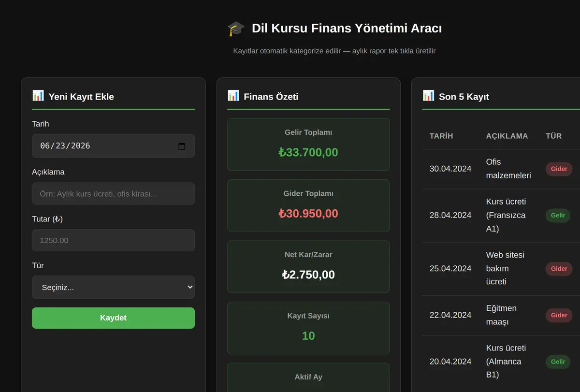Click date 30.04.2024 in the table
Image resolution: width=580 pixels, height=392 pixels.
tap(450, 169)
